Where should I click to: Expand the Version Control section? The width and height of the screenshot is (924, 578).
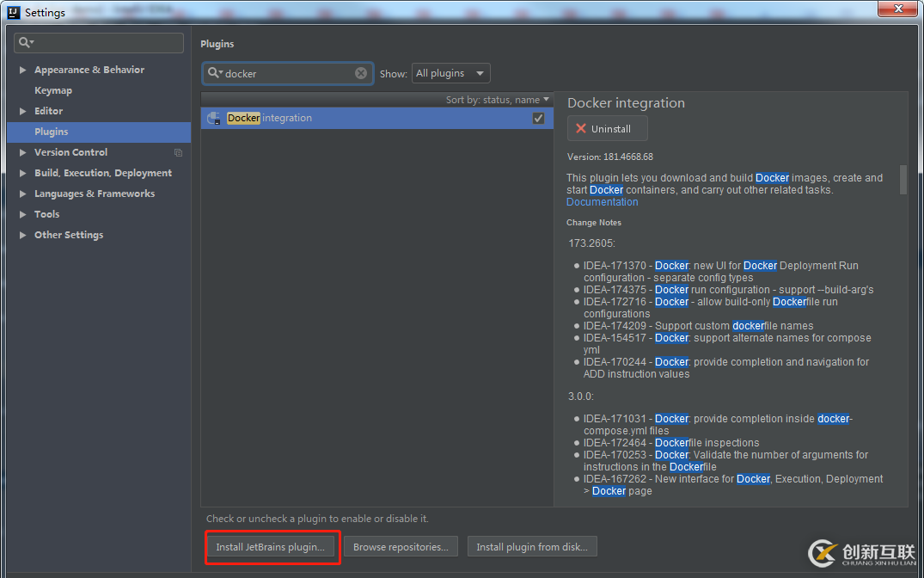click(23, 152)
